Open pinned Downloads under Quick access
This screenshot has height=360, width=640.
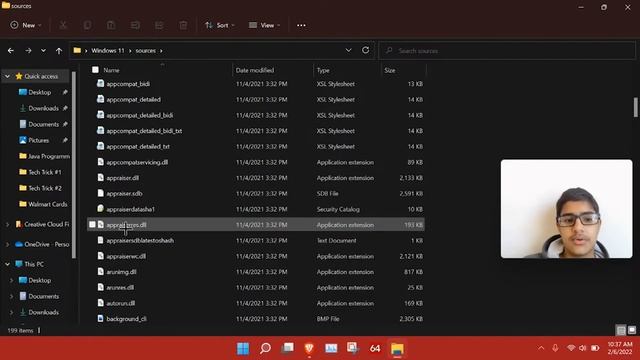tap(43, 108)
